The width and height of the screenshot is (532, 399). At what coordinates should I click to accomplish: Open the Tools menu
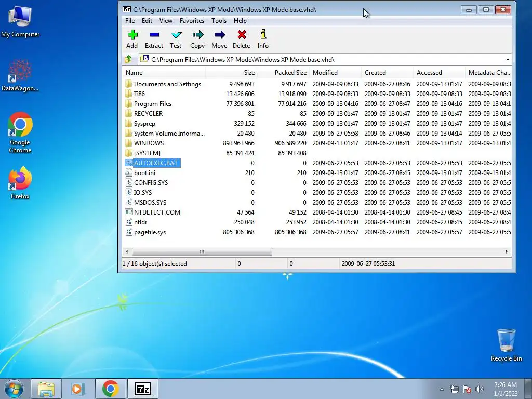[219, 21]
